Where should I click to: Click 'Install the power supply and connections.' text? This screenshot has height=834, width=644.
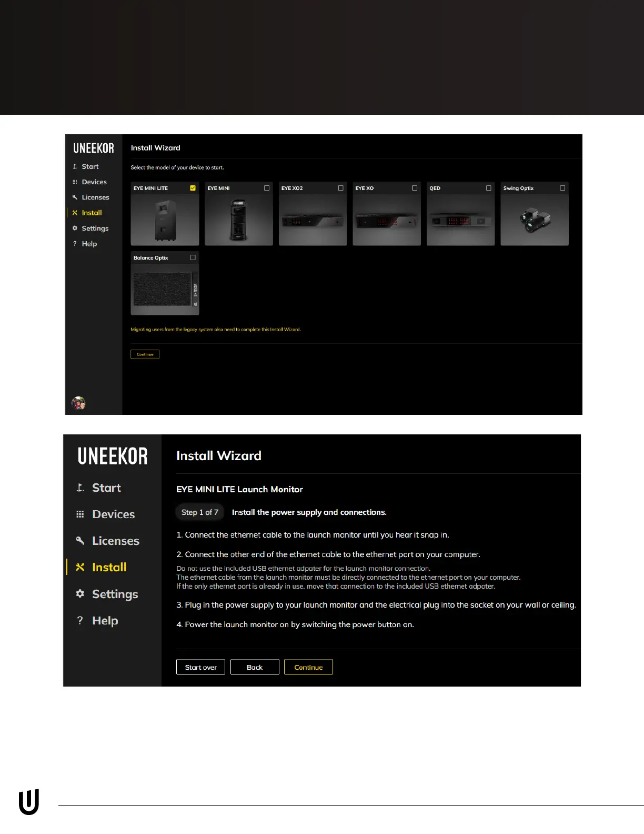pos(309,512)
